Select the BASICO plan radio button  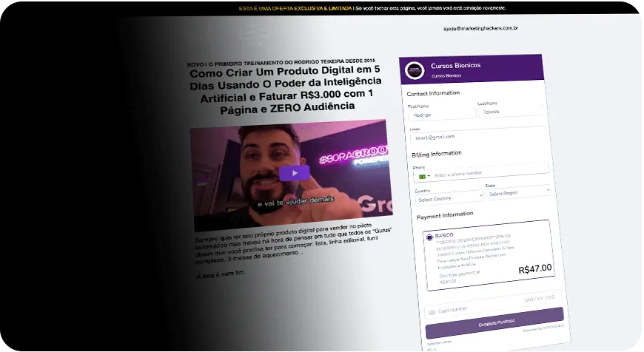pyautogui.click(x=429, y=237)
